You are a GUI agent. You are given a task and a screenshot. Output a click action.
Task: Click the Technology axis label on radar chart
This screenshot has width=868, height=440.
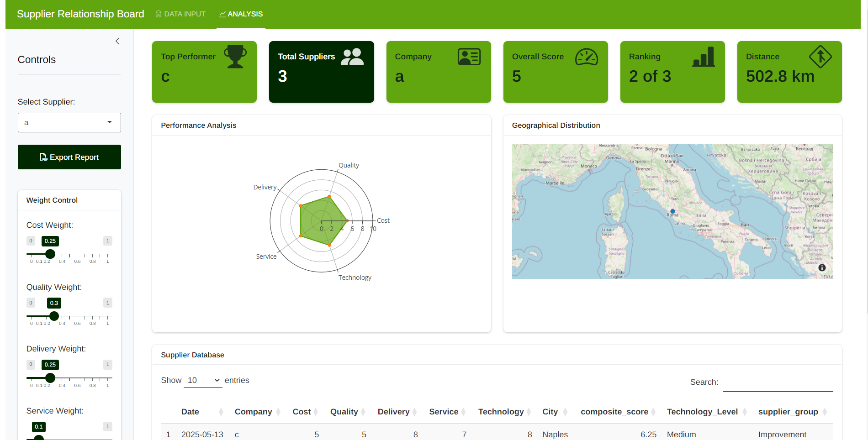(x=355, y=278)
